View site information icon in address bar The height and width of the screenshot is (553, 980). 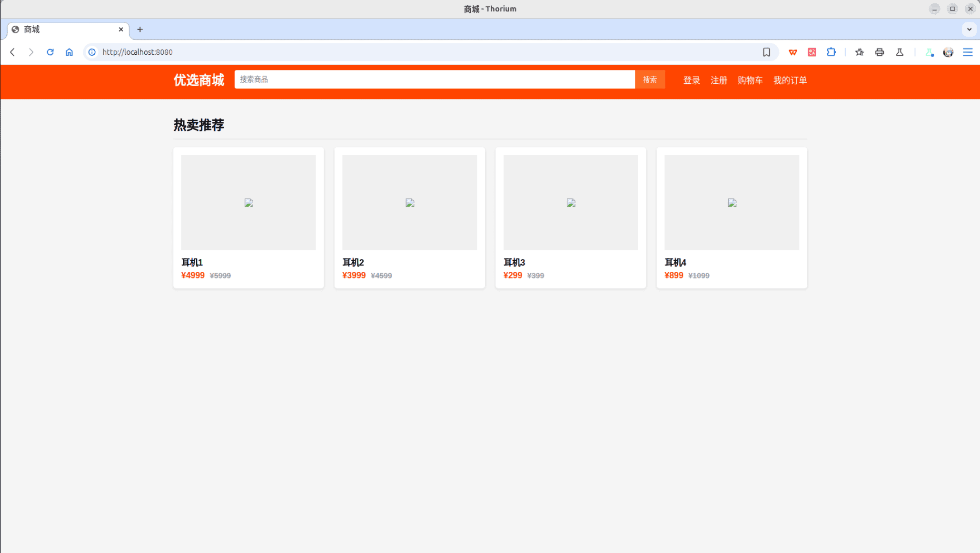pyautogui.click(x=92, y=52)
